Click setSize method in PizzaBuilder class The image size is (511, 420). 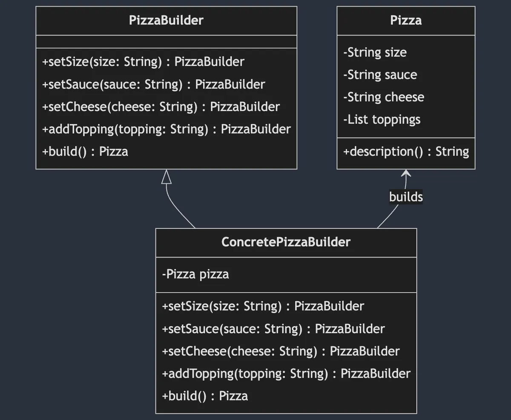[x=143, y=62]
